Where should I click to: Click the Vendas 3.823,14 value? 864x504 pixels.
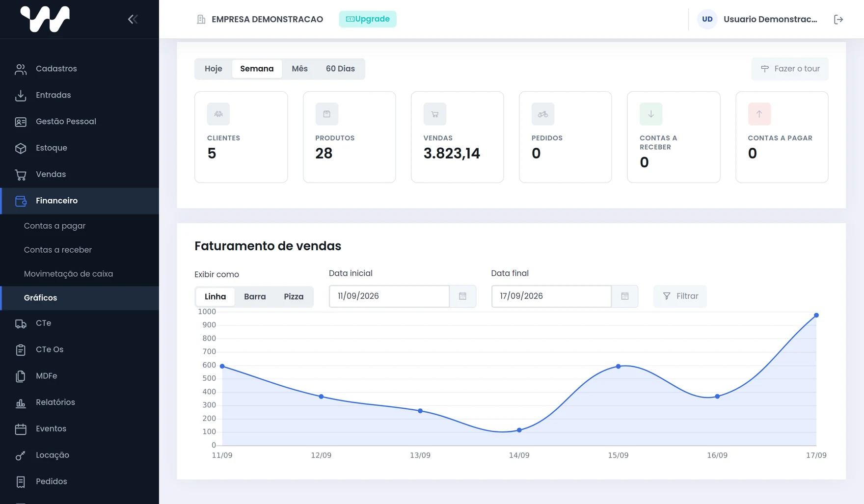(x=452, y=154)
